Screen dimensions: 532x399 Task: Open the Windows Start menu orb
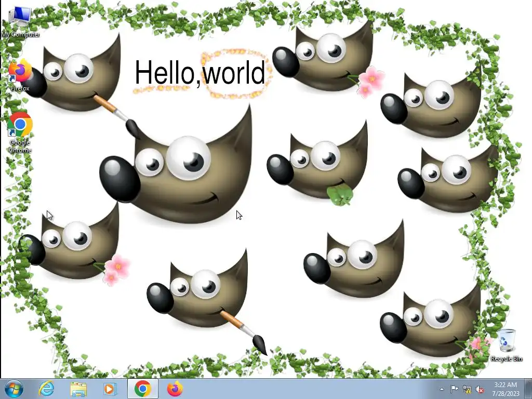pos(14,389)
